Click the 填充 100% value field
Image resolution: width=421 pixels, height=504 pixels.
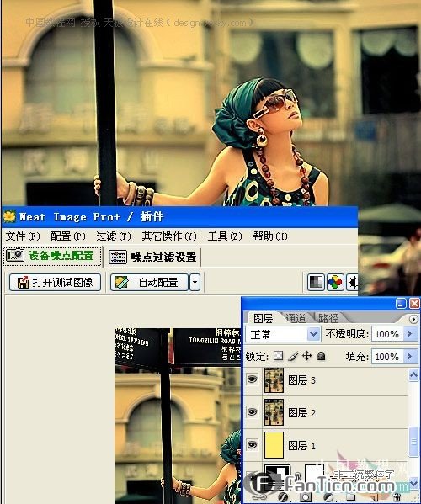[387, 357]
